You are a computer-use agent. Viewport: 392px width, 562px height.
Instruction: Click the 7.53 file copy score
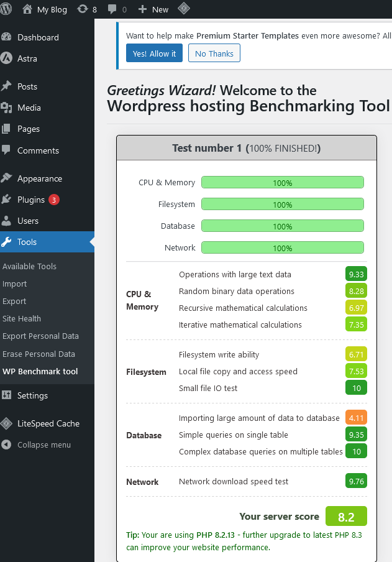click(356, 371)
